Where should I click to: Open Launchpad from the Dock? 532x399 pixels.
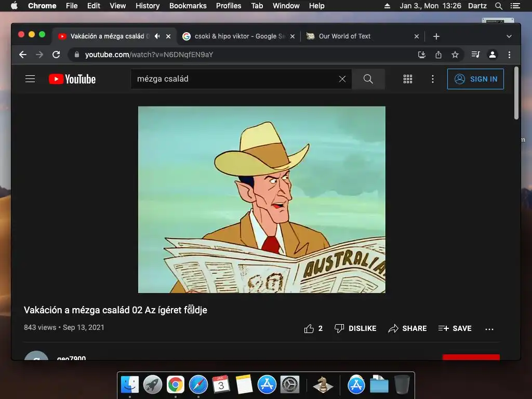(x=152, y=385)
